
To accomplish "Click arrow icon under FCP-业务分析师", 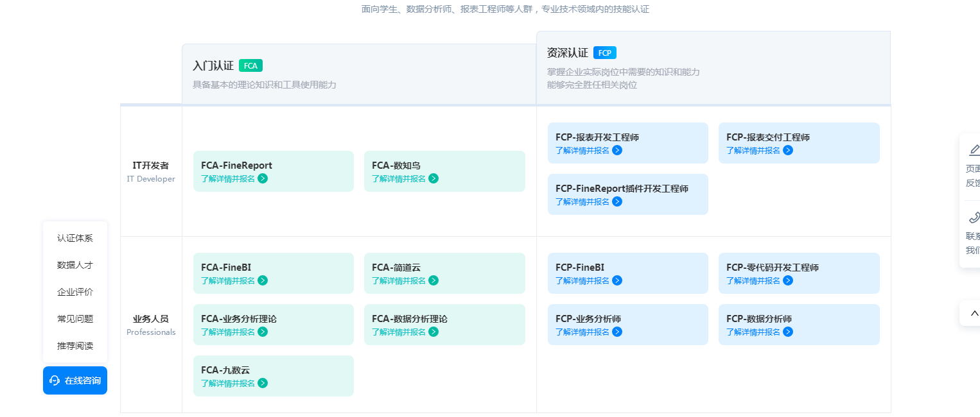I will coord(617,332).
